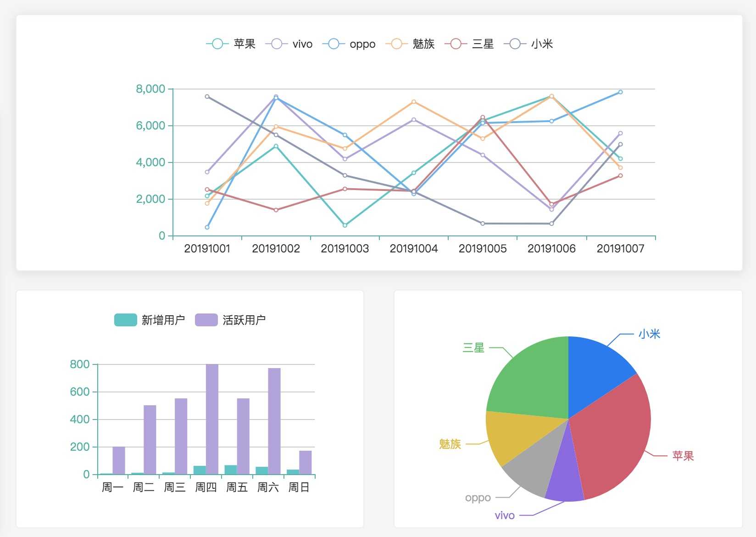The image size is (756, 537).
Task: Click the 周一 活跃用户 bar
Action: (119, 460)
